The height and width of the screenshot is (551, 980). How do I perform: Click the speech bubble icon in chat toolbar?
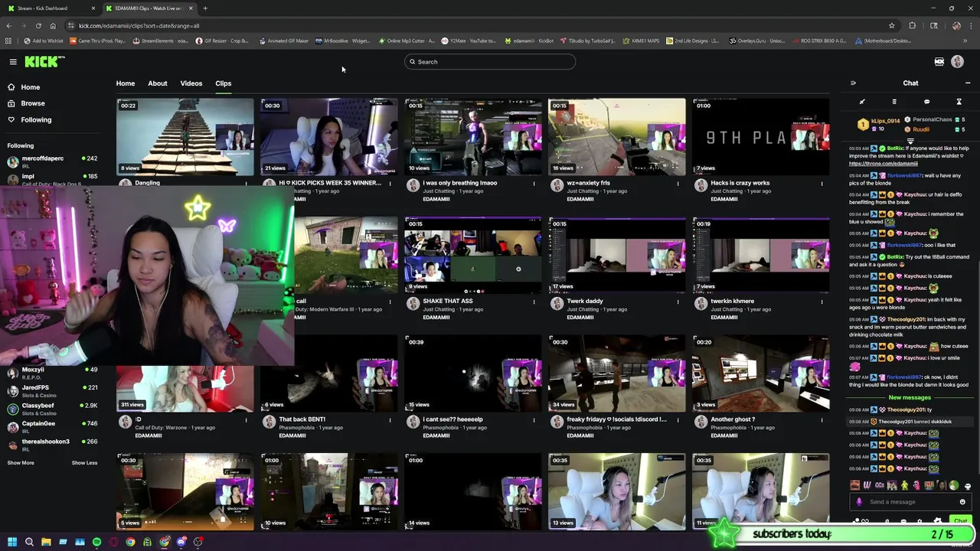coord(926,102)
